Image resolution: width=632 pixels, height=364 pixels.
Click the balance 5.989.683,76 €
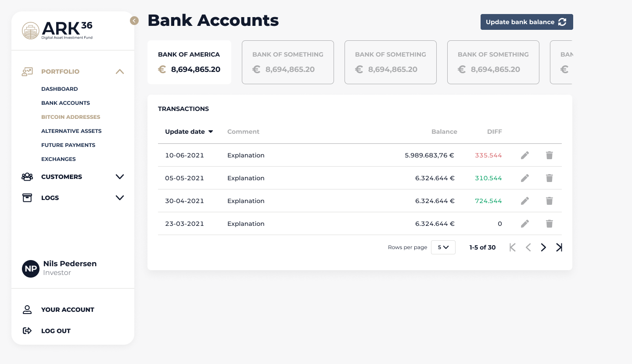[x=429, y=155]
